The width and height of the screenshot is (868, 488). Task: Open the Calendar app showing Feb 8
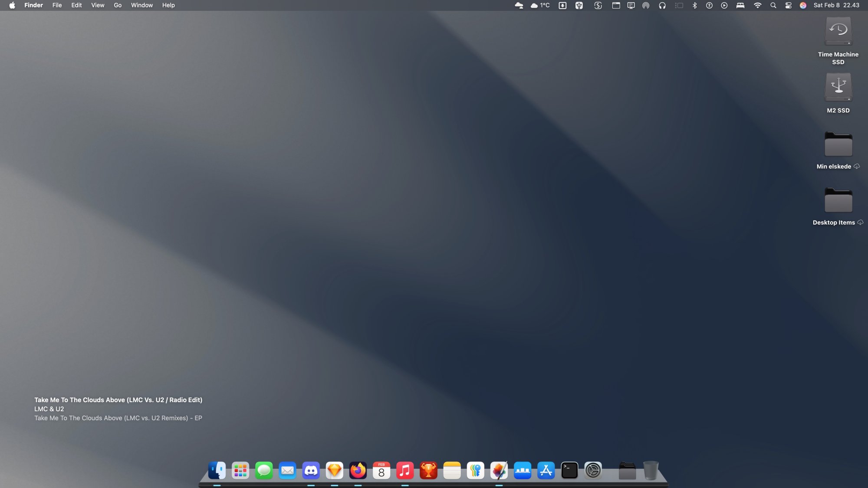click(x=382, y=470)
